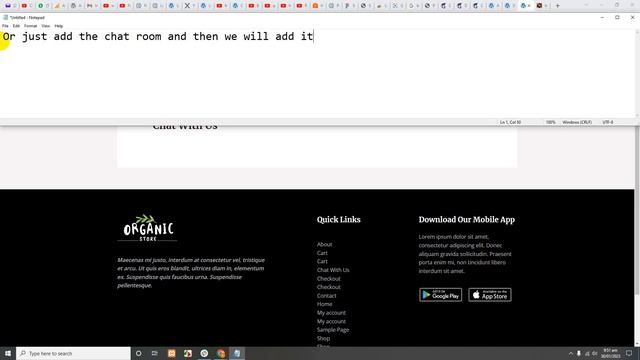
Task: Click the App Store download badge
Action: [x=490, y=295]
